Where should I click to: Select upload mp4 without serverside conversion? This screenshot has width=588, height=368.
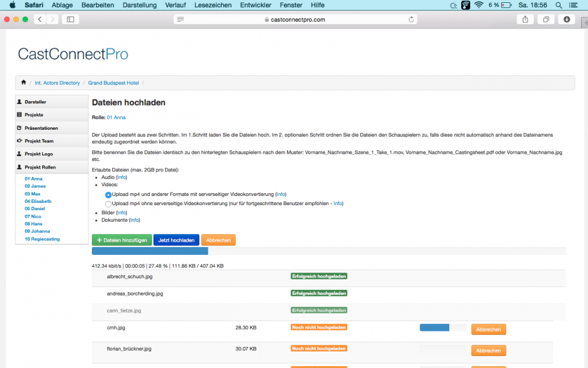point(108,204)
